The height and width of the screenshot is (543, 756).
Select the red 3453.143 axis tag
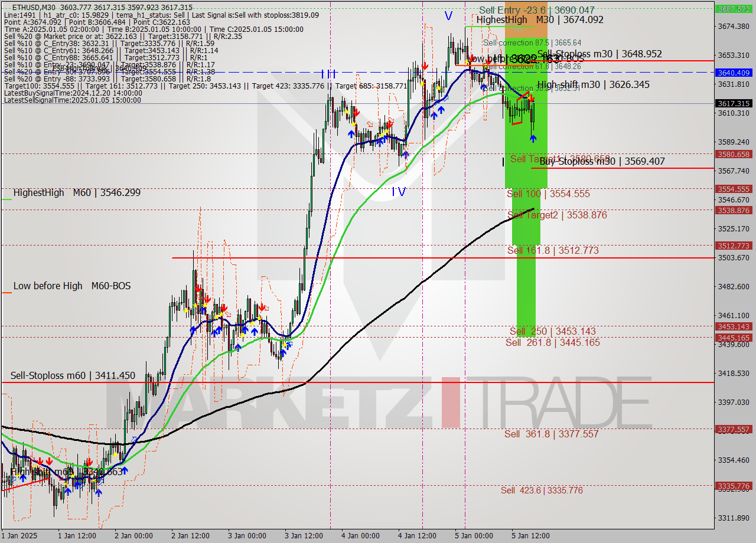click(734, 326)
